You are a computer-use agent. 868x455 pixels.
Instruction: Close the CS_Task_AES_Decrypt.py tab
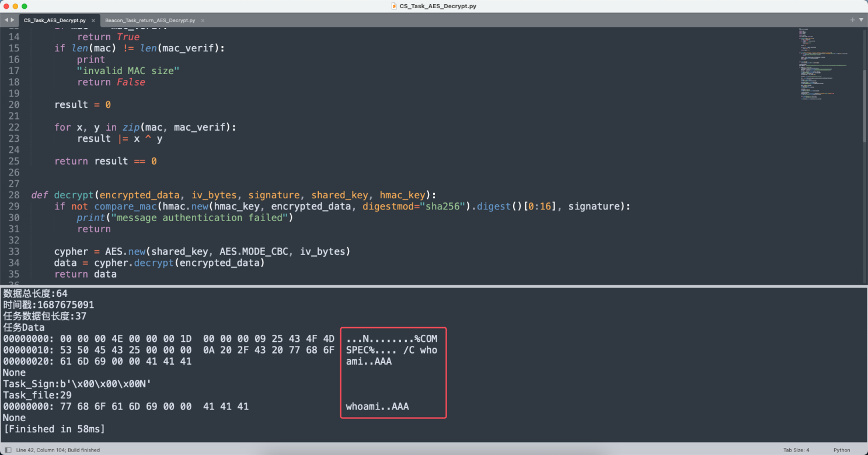[x=93, y=20]
